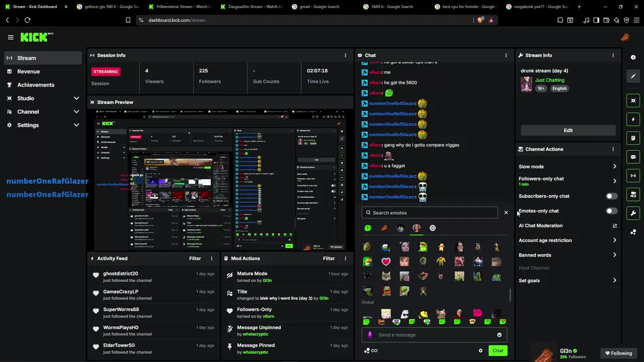Toggle the wrench Stream info icon in right toolbar
Viewport: 644px width, 362px height.
coord(633,213)
